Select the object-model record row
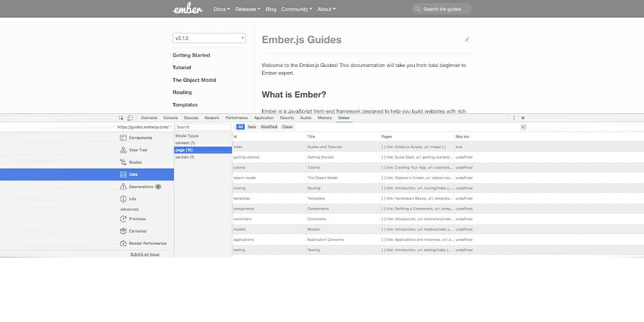Image resolution: width=644 pixels, height=322 pixels. pyautogui.click(x=438, y=178)
